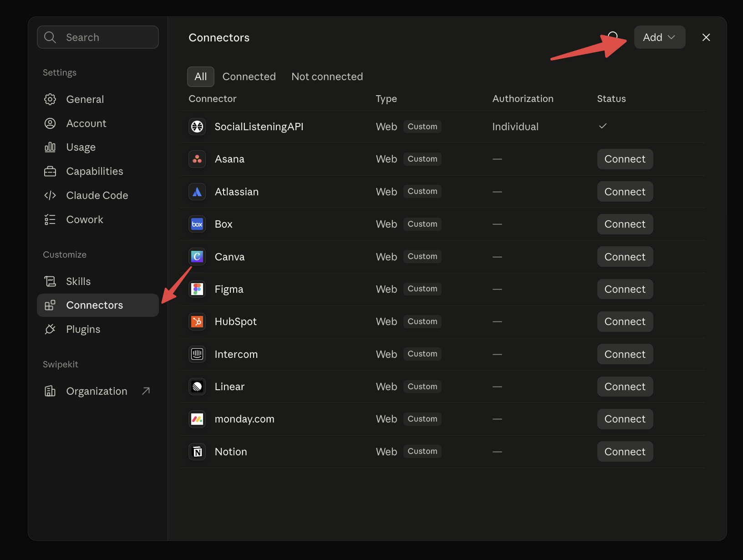The height and width of the screenshot is (560, 743).
Task: Connect the HubSpot connector
Action: 625,321
